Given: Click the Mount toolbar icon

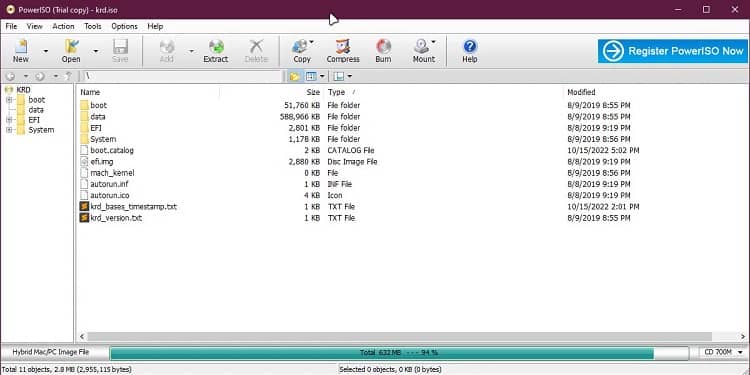Looking at the screenshot, I should pos(424,51).
